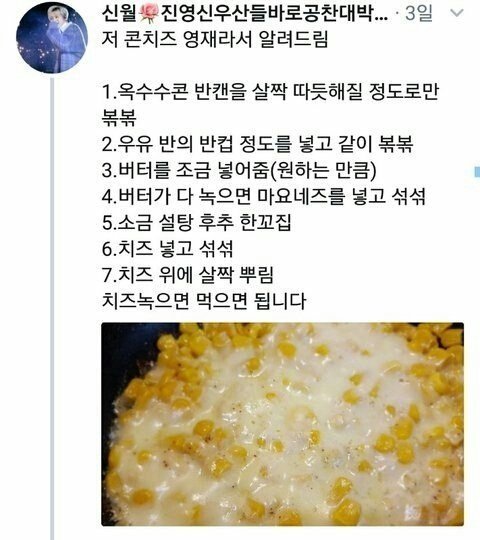
Task: Click step 7 text 치즈 위에 살짝 뿌림
Action: (188, 275)
